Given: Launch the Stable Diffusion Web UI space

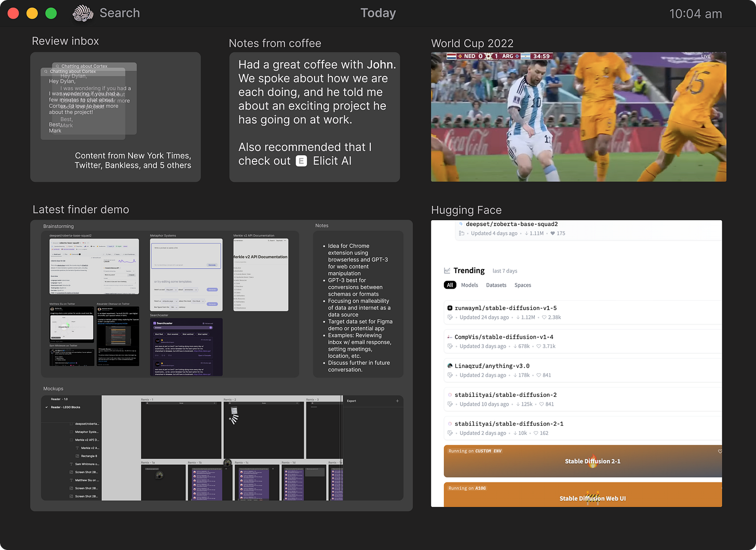Looking at the screenshot, I should tap(592, 498).
